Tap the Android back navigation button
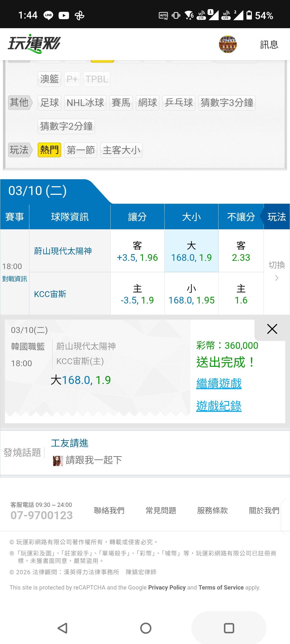Screen dimensions: 290x644 [63, 628]
